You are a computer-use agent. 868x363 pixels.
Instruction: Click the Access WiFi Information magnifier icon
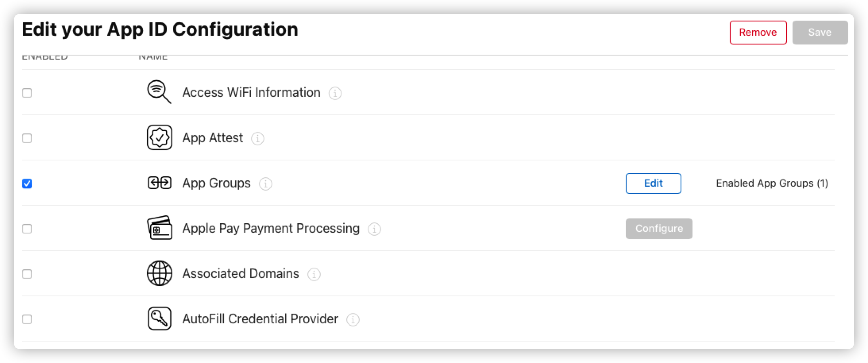click(x=159, y=92)
